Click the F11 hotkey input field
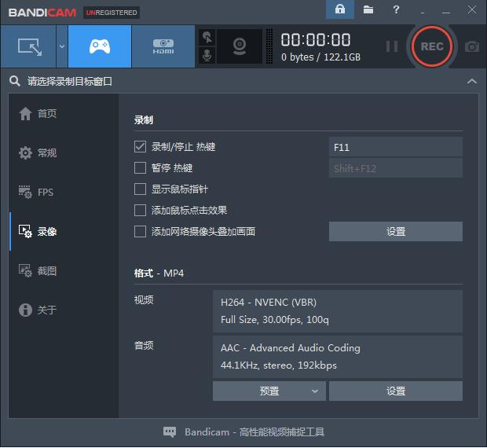The height and width of the screenshot is (448, 487). point(396,147)
